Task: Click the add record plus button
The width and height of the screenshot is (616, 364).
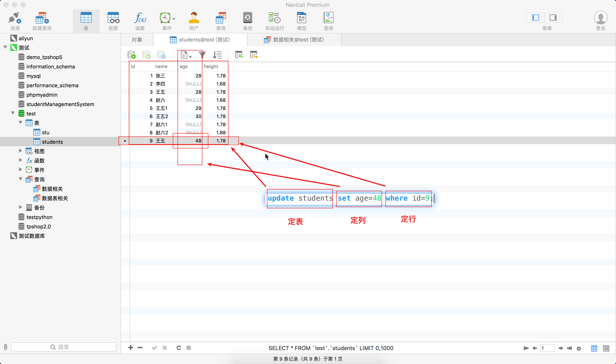Action: 130,348
